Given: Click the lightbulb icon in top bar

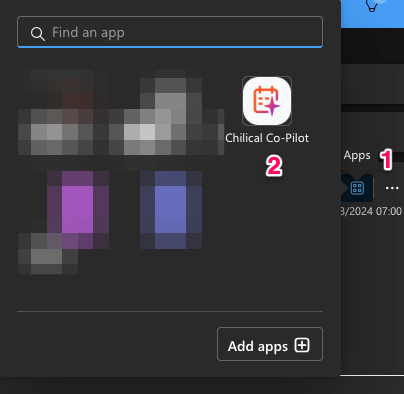Looking at the screenshot, I should [372, 5].
